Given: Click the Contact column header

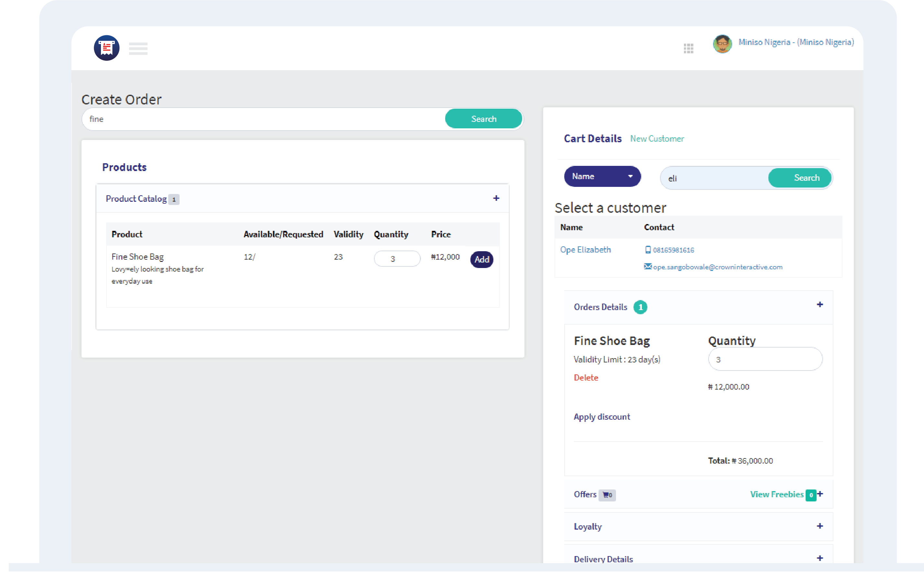Looking at the screenshot, I should point(659,227).
